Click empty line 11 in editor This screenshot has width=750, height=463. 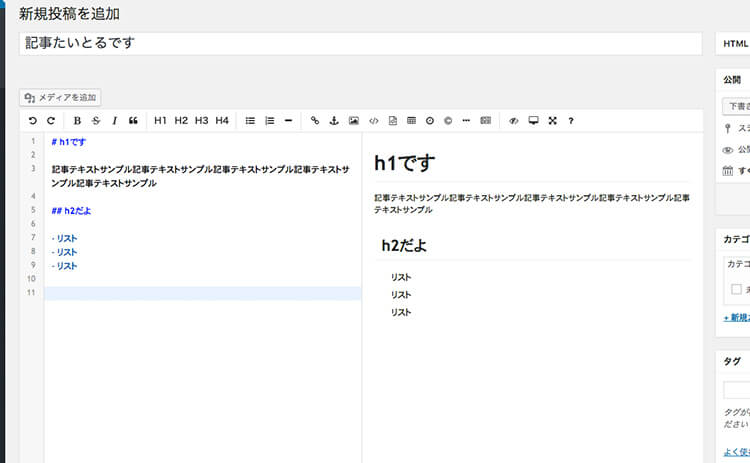click(200, 293)
